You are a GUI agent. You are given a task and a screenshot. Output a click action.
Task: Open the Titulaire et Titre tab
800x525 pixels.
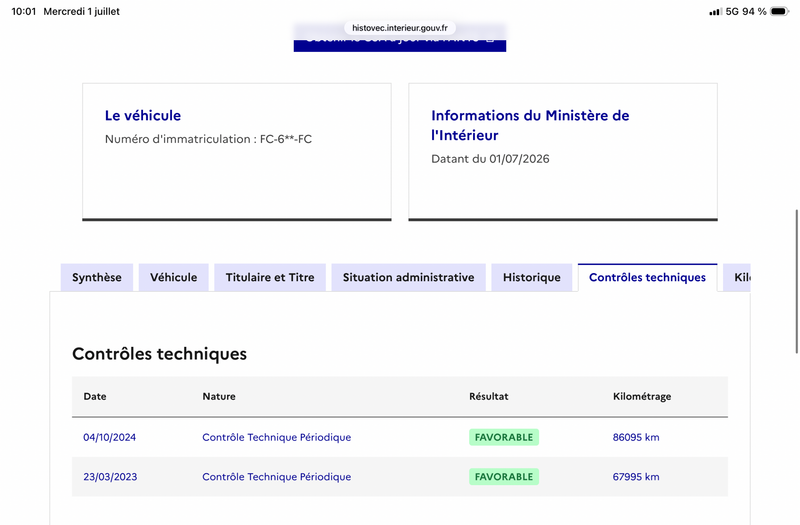pos(270,278)
